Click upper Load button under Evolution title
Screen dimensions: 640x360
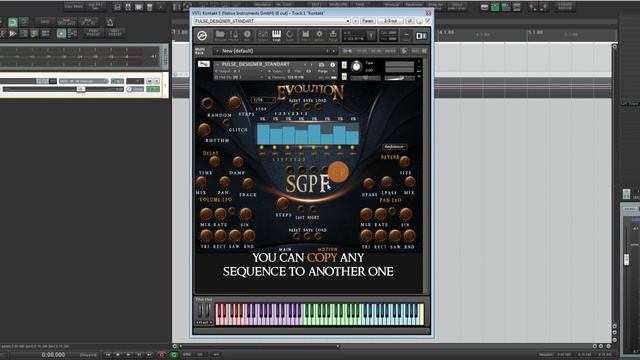(x=319, y=106)
